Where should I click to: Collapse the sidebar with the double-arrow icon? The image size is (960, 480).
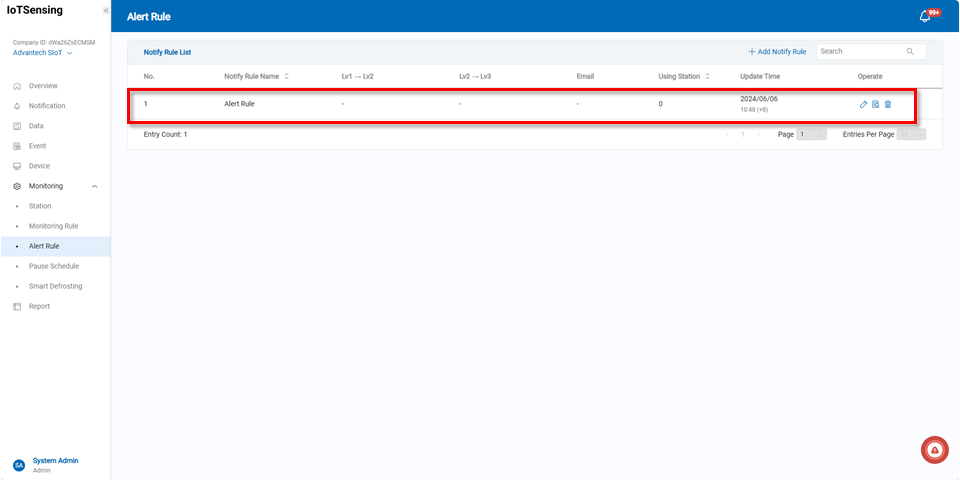pos(105,10)
